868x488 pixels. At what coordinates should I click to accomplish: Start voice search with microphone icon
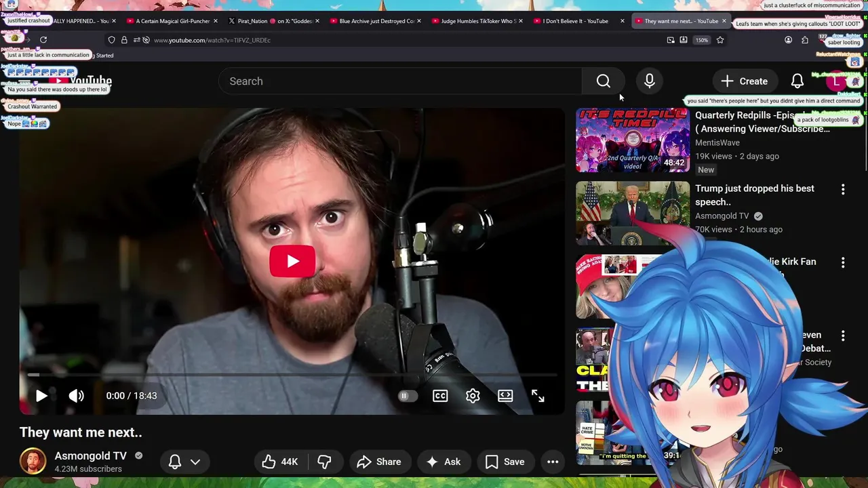tap(650, 81)
